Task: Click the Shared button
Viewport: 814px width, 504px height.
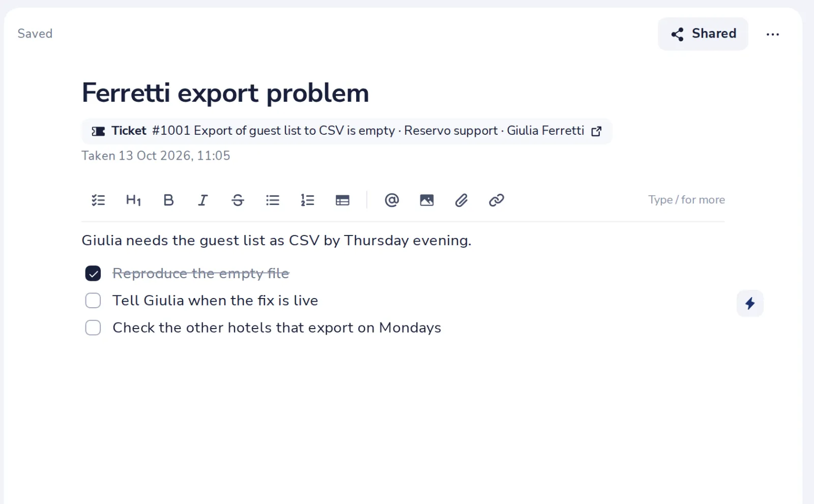Action: point(703,34)
